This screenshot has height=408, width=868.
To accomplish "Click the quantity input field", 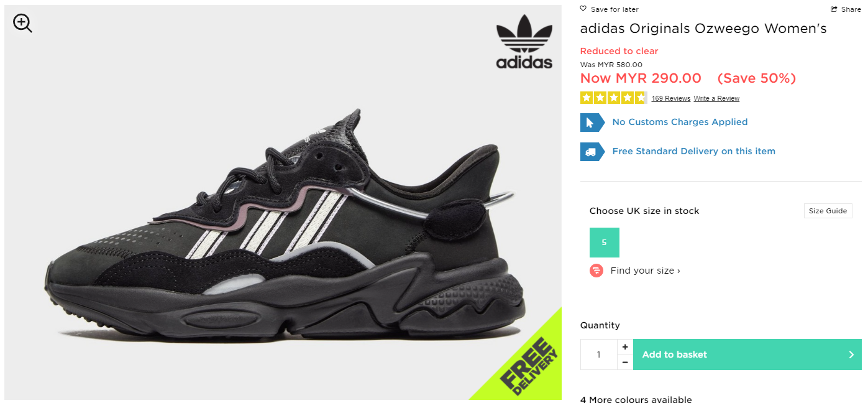I will pyautogui.click(x=599, y=355).
